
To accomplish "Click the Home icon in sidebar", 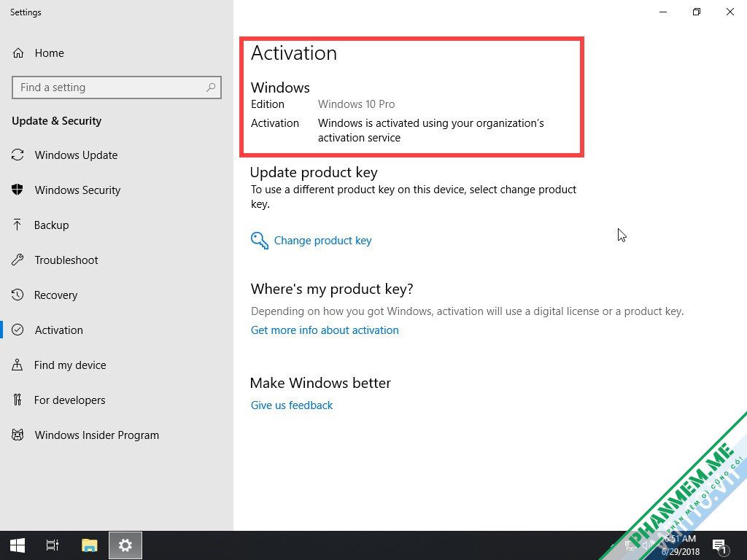I will point(18,52).
